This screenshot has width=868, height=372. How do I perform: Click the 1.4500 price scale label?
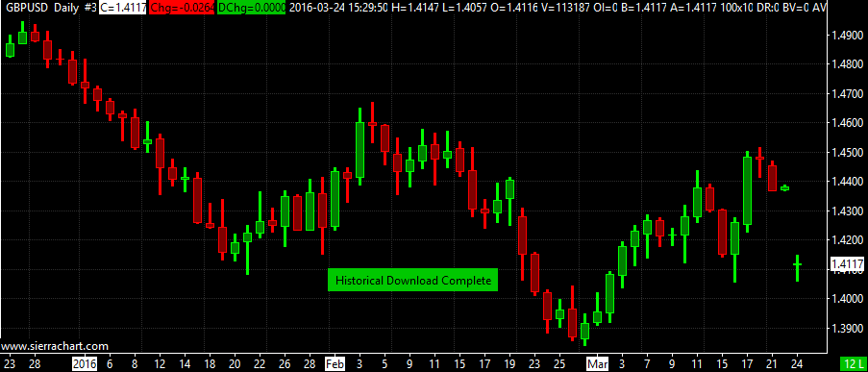pyautogui.click(x=848, y=152)
